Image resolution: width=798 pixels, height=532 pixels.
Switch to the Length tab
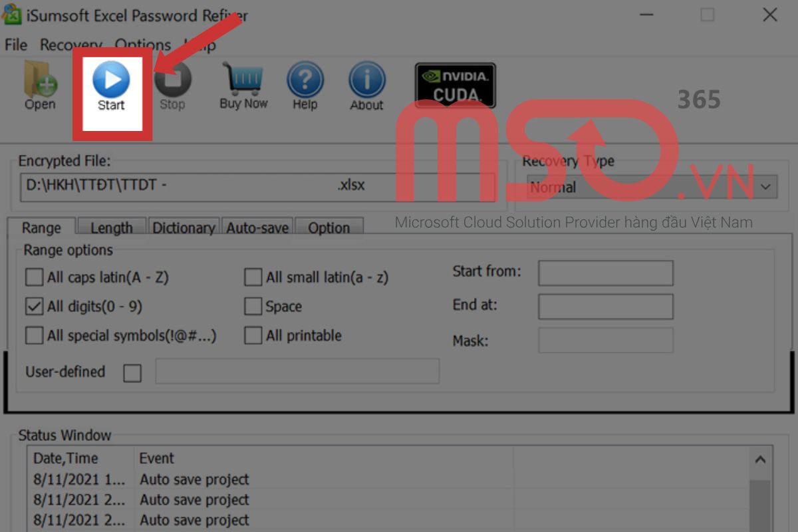pos(111,227)
